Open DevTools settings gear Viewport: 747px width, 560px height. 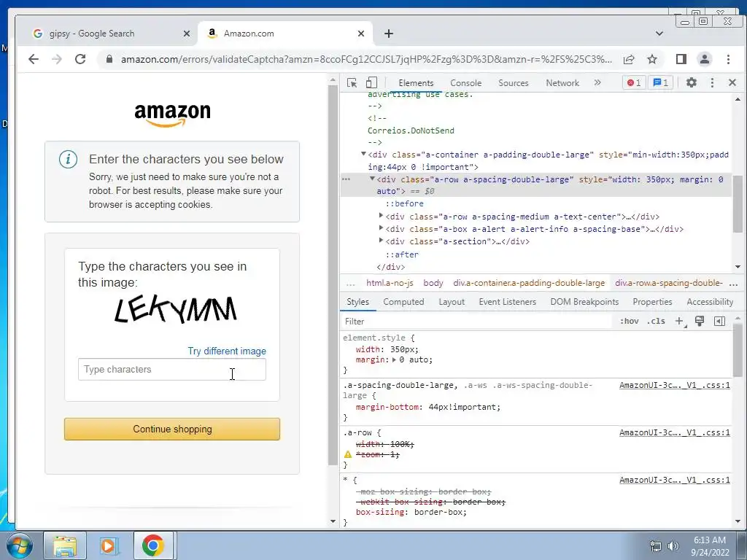pos(692,83)
